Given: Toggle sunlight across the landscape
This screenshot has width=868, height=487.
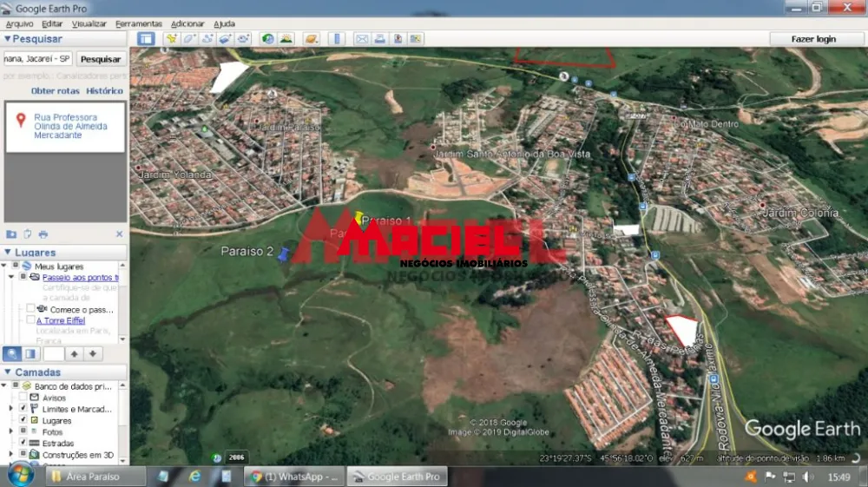Looking at the screenshot, I should [x=286, y=39].
